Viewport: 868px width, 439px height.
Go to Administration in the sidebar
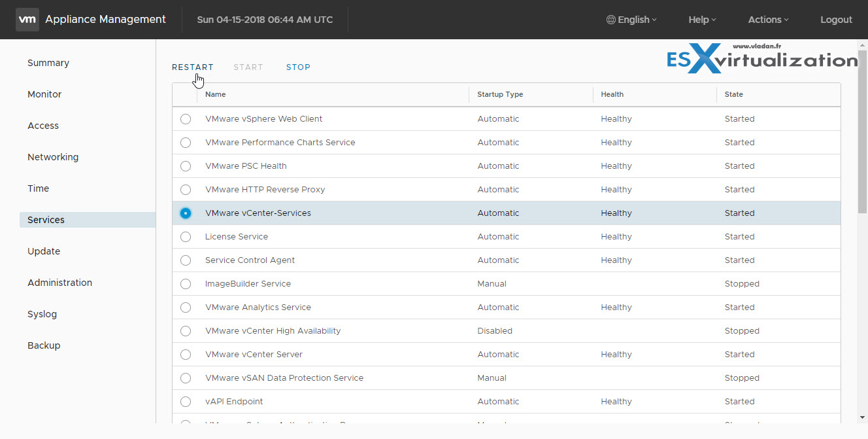[60, 283]
